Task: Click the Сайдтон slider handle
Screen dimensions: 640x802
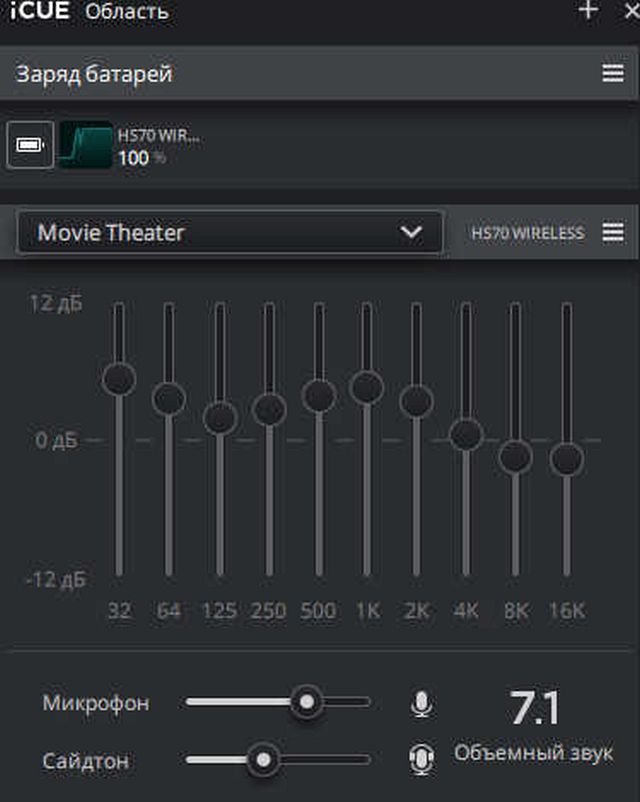Action: (x=263, y=760)
